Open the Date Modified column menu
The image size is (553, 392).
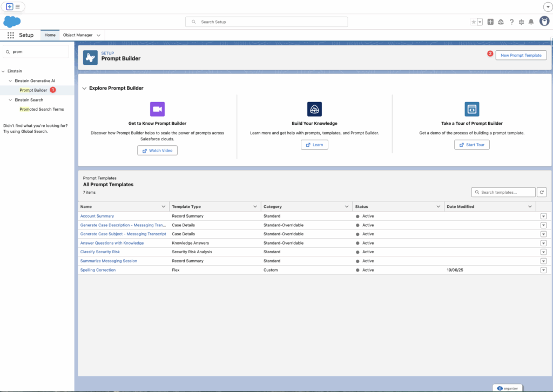[530, 207]
